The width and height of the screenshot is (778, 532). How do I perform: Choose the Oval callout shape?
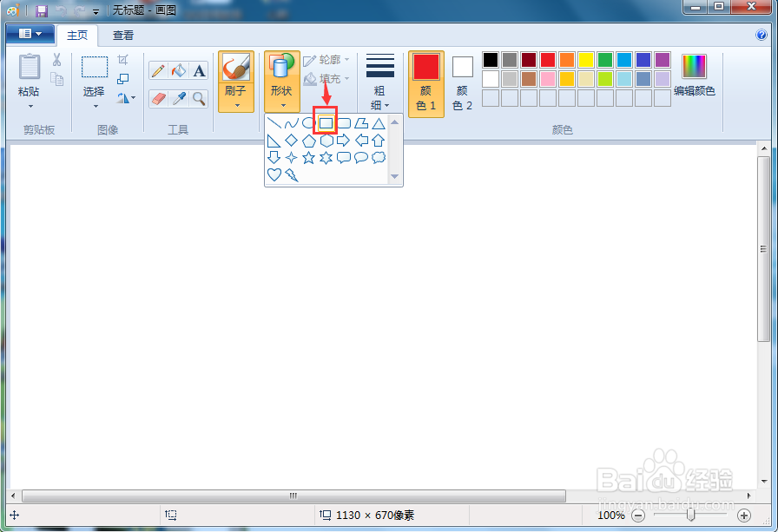361,158
